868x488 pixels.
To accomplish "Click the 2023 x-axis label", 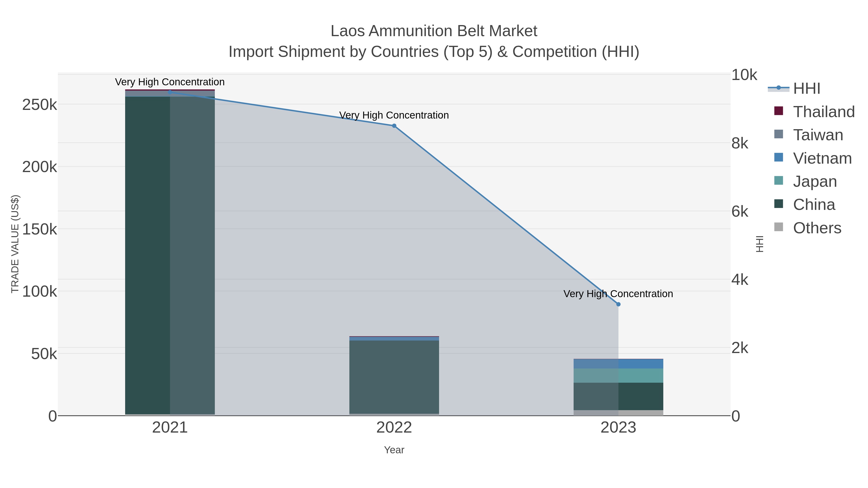I will pos(618,428).
